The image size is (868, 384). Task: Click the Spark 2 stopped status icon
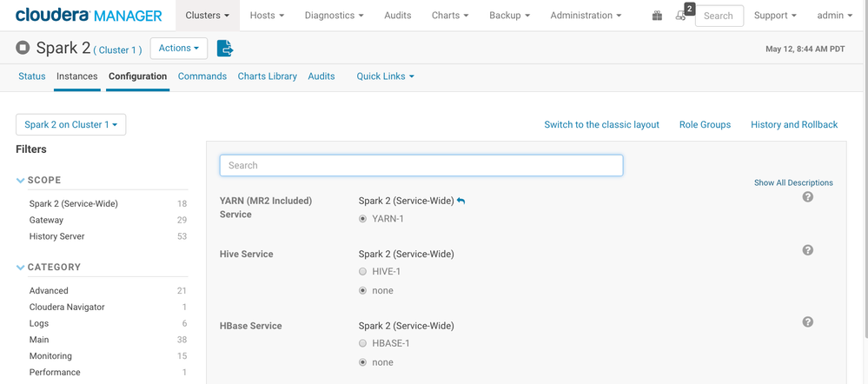click(23, 49)
